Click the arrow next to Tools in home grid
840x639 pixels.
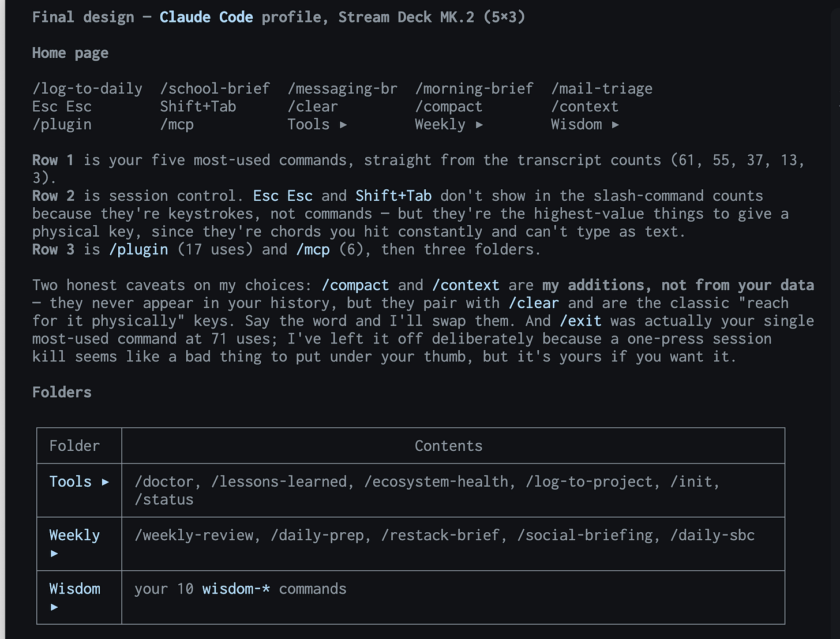343,125
